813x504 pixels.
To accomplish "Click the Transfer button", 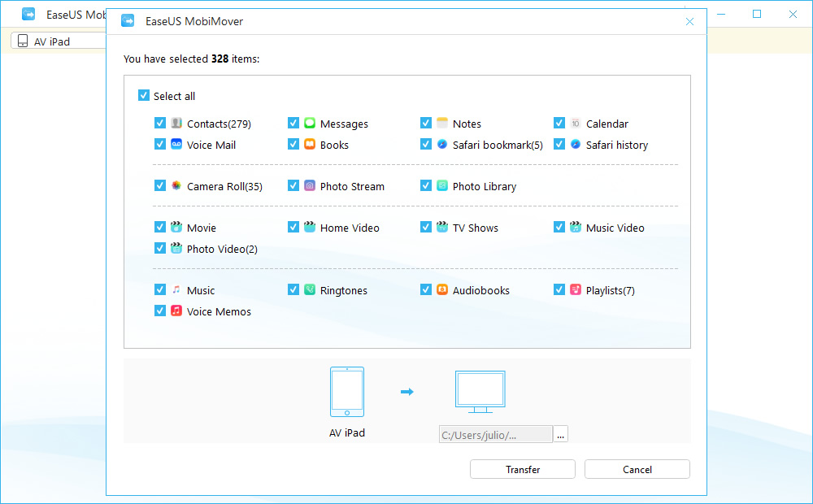I will tap(522, 469).
